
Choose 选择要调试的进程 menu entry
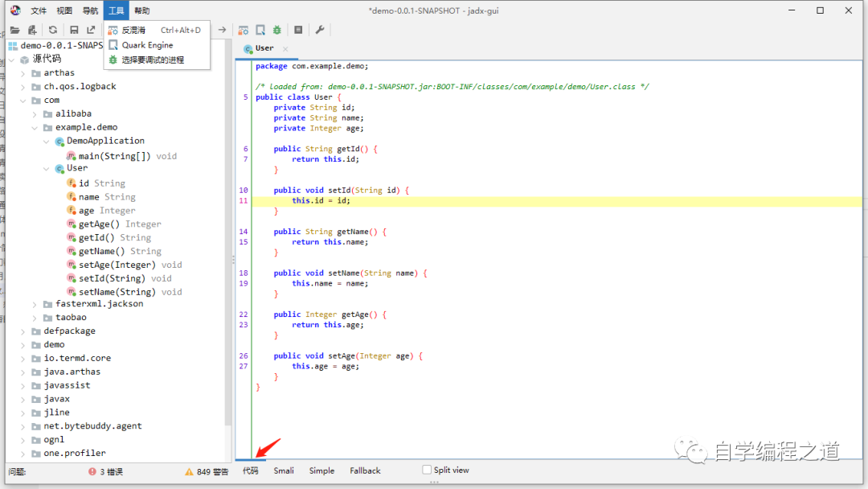[157, 60]
